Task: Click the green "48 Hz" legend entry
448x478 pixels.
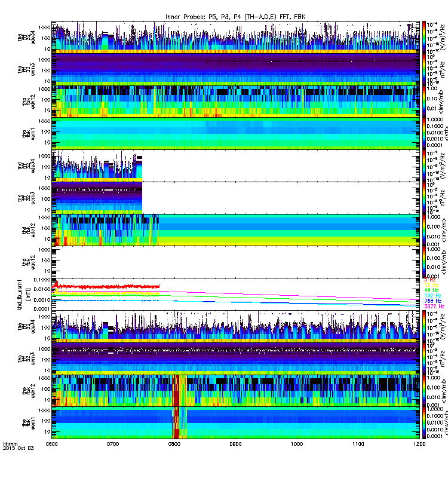Action: [431, 290]
